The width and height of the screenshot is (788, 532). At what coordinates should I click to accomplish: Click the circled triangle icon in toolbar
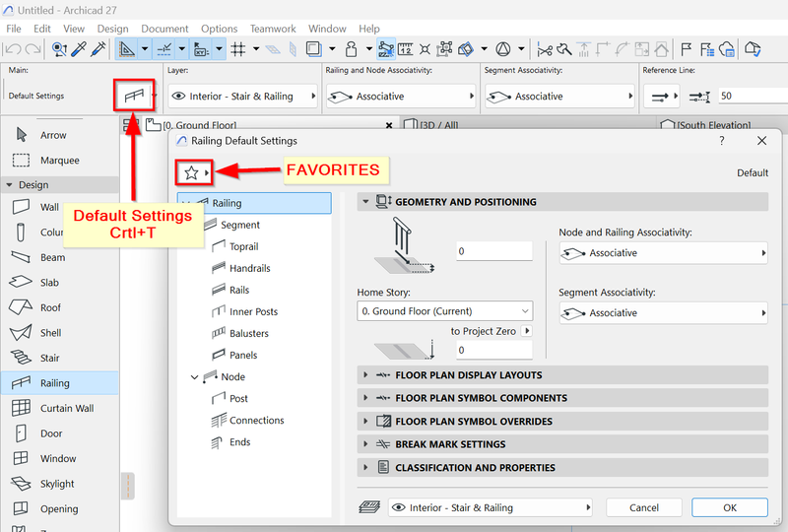[x=503, y=49]
